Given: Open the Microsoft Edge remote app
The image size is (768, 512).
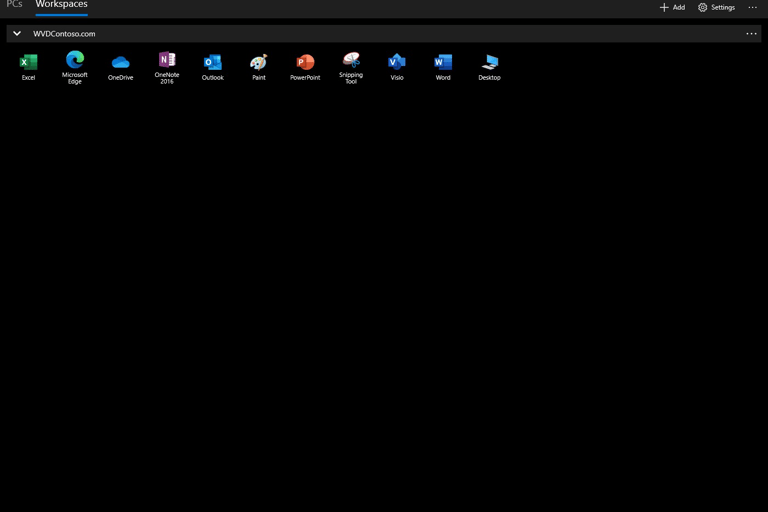Looking at the screenshot, I should pos(74,67).
